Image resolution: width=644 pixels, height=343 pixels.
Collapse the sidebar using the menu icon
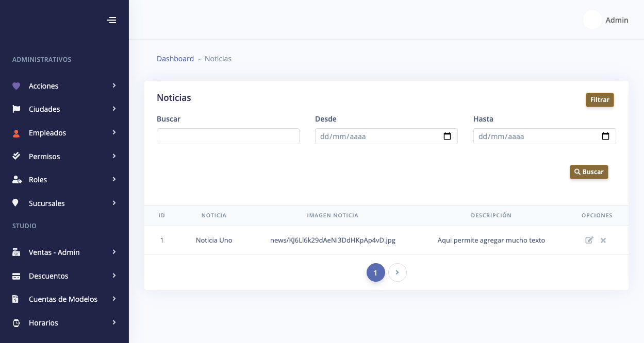[111, 20]
